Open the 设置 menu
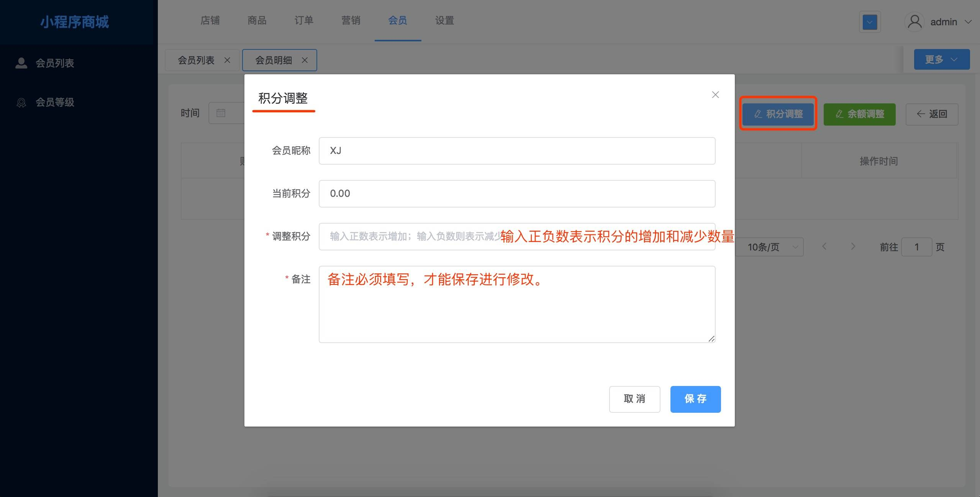The height and width of the screenshot is (497, 980). (444, 20)
